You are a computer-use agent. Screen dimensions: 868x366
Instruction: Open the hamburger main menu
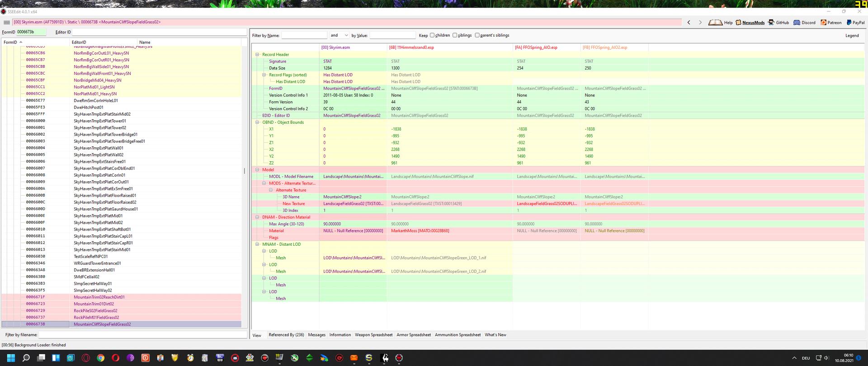(x=6, y=22)
